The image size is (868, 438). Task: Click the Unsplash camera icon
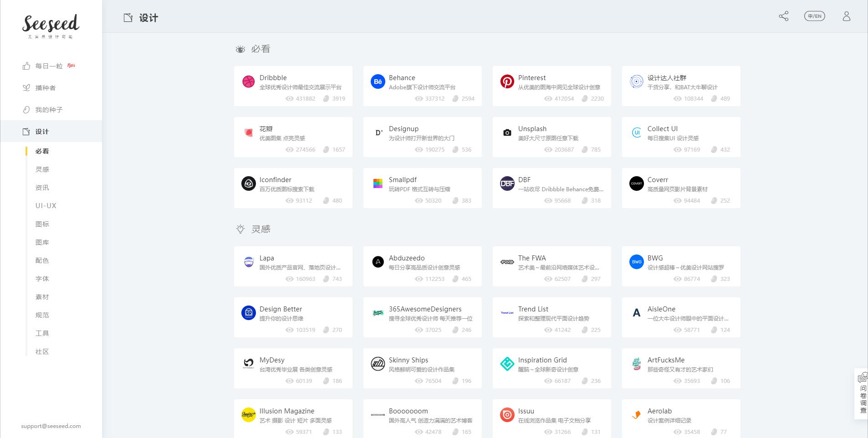tap(507, 132)
